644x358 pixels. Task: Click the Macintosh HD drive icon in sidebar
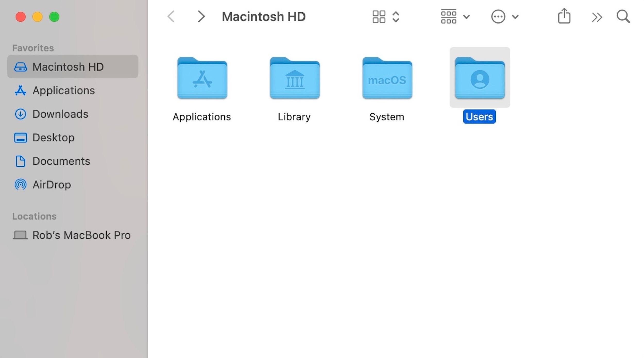(20, 67)
